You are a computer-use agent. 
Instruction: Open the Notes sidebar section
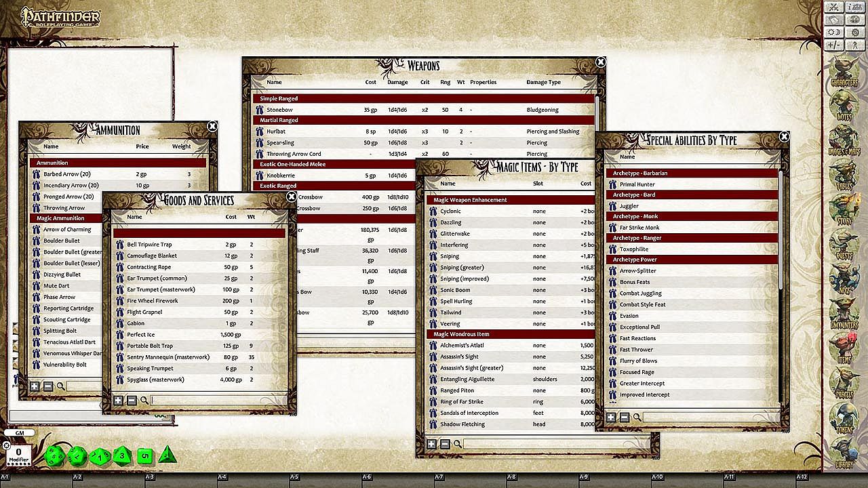click(x=844, y=106)
